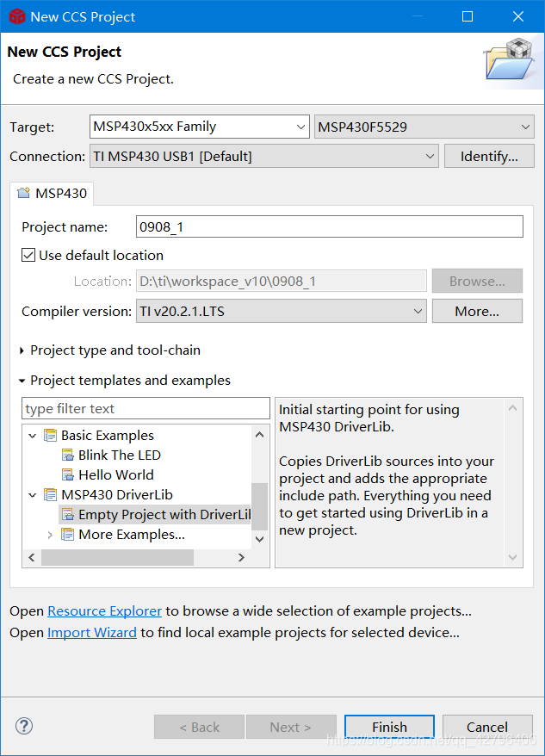Click the help question mark icon
Screen dimensions: 545x756
[24, 726]
